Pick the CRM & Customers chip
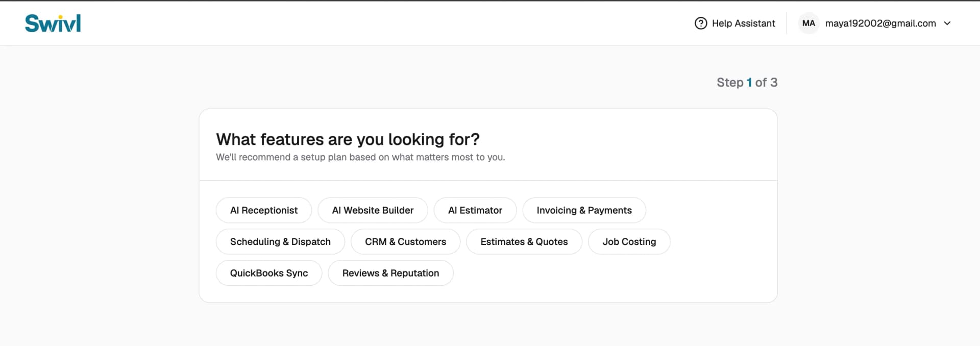The height and width of the screenshot is (346, 980). coord(405,242)
